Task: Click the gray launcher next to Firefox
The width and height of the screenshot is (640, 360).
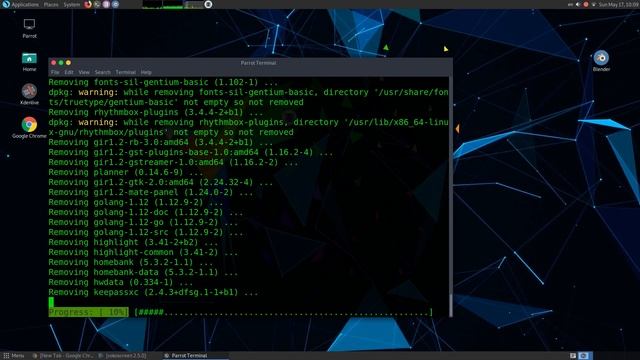Action: point(97,4)
